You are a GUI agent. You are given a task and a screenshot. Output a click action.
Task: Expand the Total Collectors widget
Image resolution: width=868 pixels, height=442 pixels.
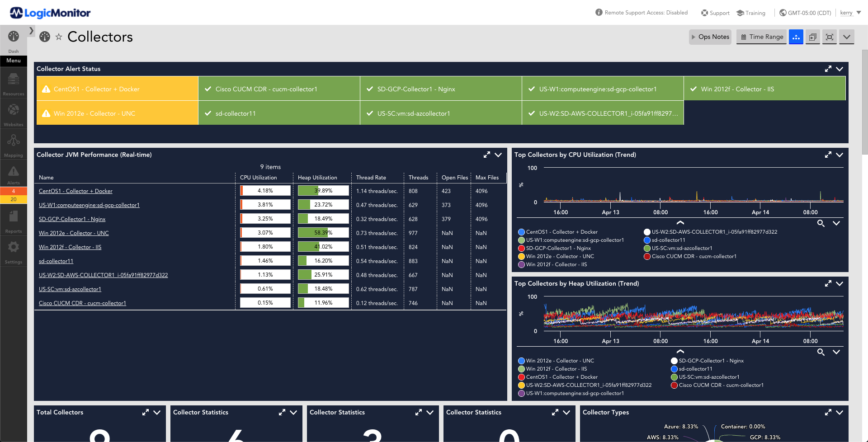(x=146, y=412)
